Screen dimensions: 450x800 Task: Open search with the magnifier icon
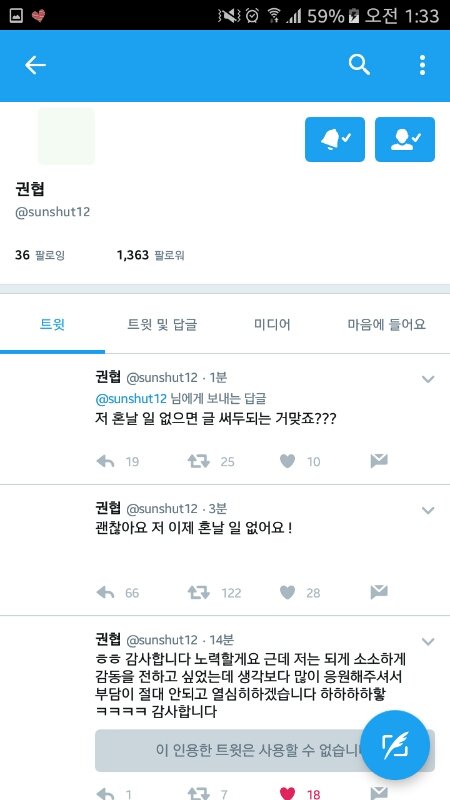click(x=359, y=65)
